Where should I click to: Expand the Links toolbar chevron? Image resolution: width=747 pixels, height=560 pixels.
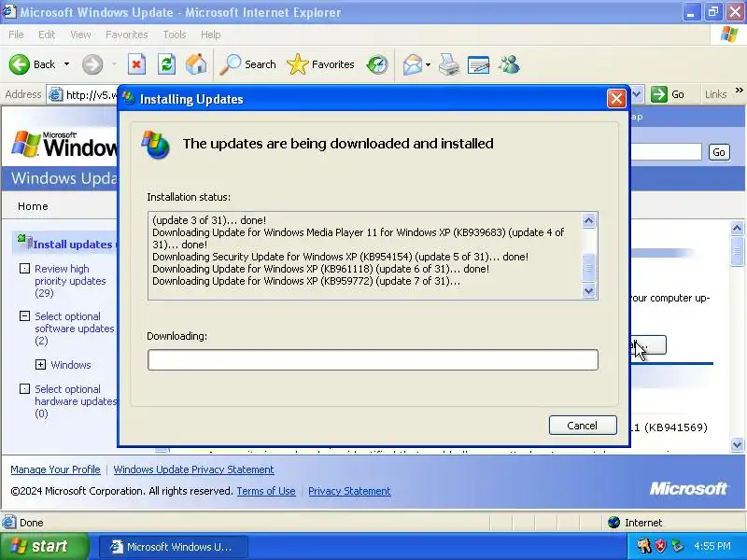tap(739, 90)
